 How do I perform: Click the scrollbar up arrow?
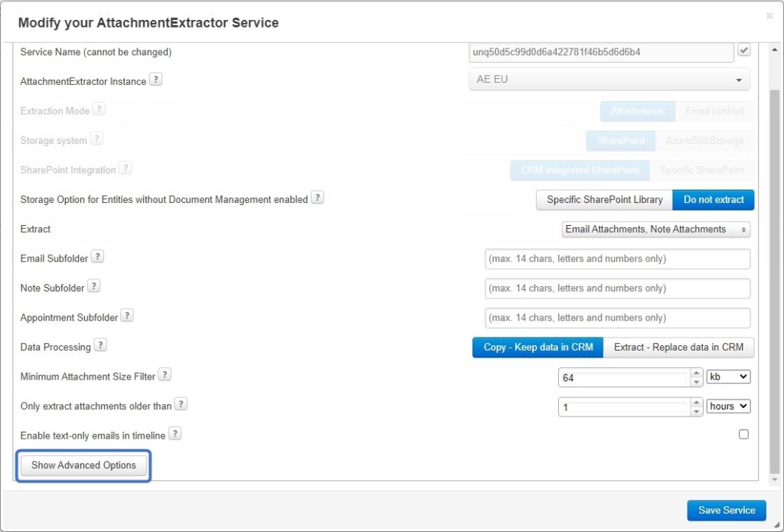pos(775,50)
